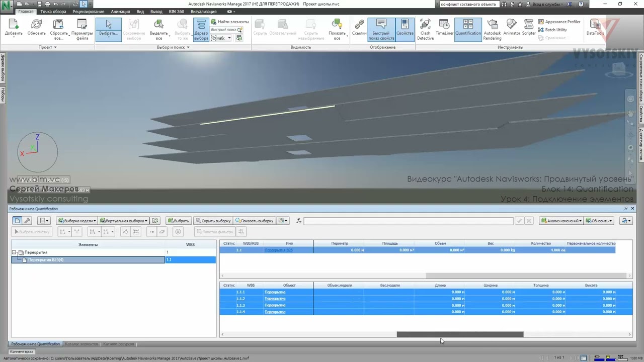Open Анализ изменений dropdown
This screenshot has height=362, width=644.
[561, 221]
